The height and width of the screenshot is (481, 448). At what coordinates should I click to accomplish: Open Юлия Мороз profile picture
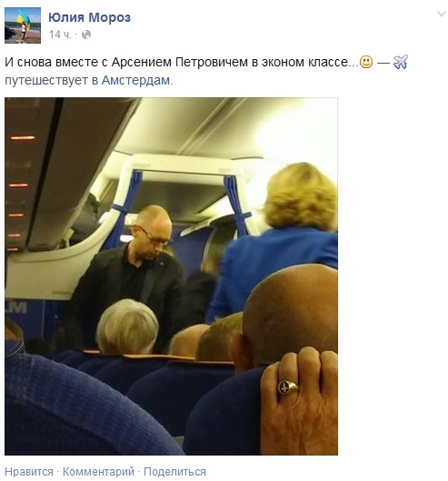coord(23,25)
